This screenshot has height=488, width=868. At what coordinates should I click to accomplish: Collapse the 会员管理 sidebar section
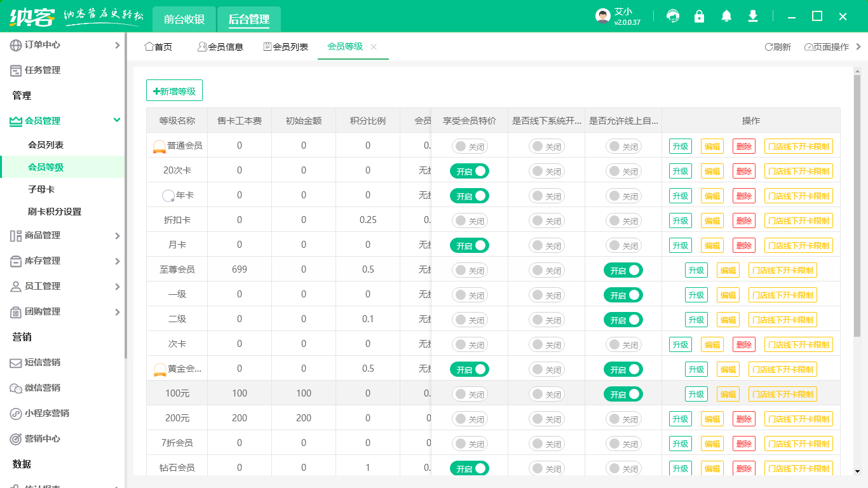117,120
